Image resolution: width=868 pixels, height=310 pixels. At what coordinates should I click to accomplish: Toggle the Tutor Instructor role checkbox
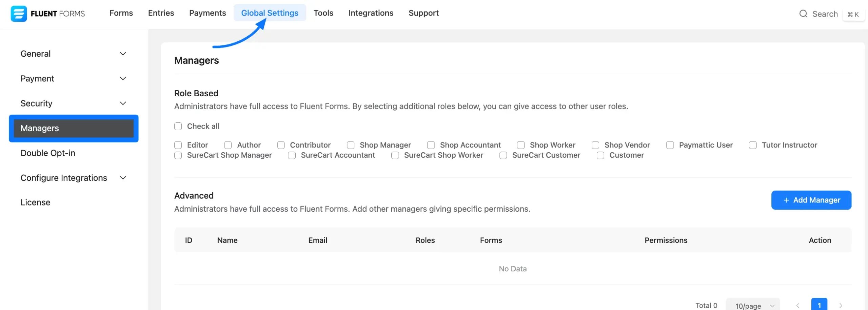[753, 145]
